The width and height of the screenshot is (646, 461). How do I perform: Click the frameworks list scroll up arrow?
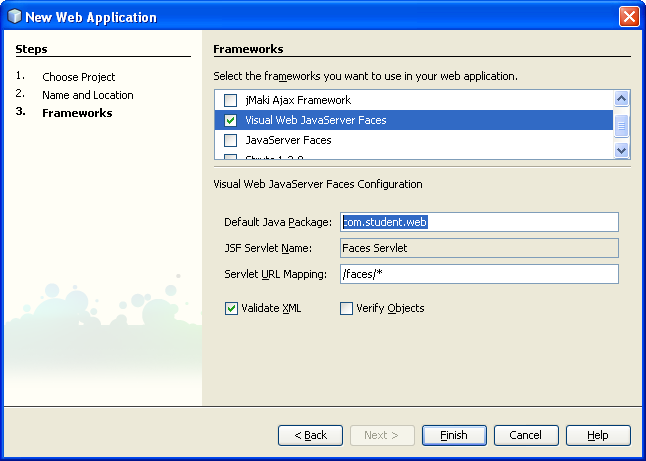click(621, 98)
